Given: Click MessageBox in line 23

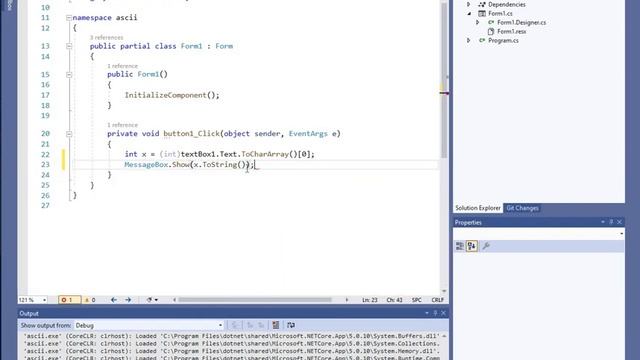Looking at the screenshot, I should pyautogui.click(x=146, y=164).
